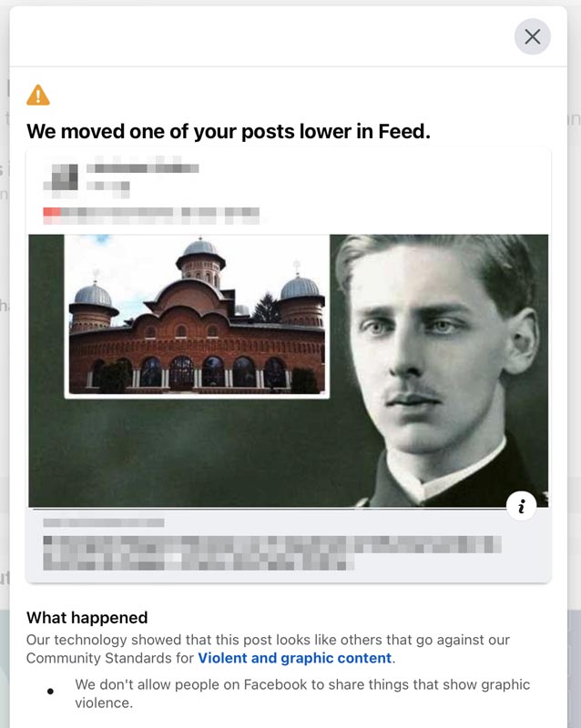Click the red marker starting the caption
Image resolution: width=581 pixels, height=728 pixels.
(x=52, y=212)
